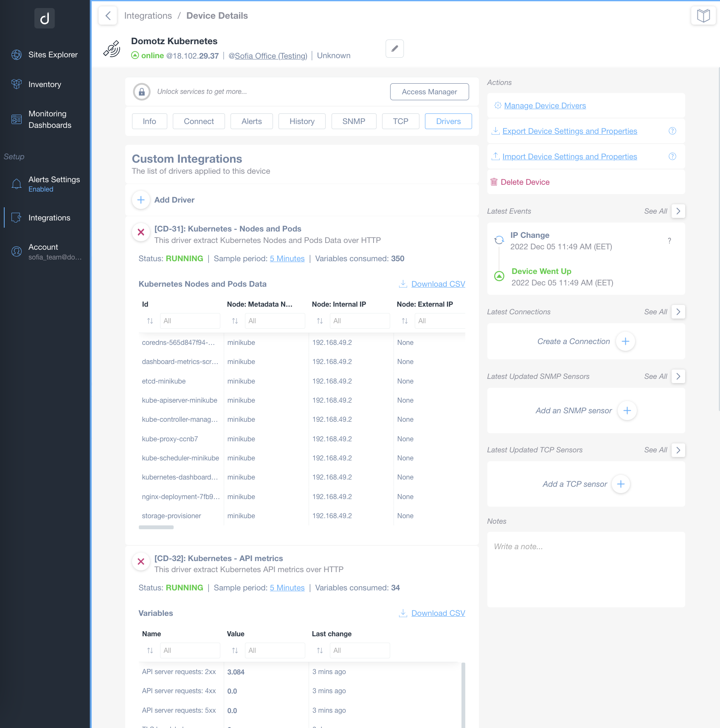Toggle sorting on Node: Metadata Name column
Screen dimensions: 720x728
pos(234,321)
